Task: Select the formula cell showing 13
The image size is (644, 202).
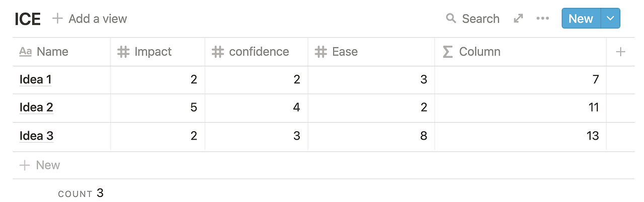Action: tap(521, 136)
